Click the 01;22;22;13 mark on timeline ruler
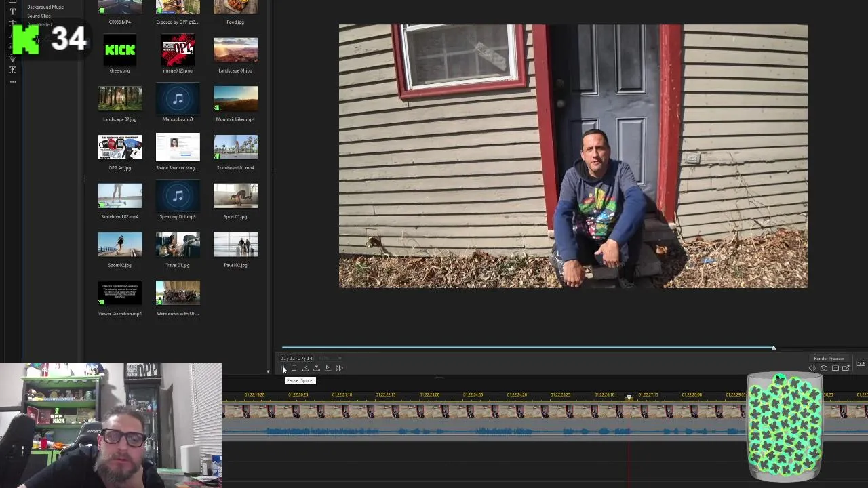This screenshot has height=488, width=868. point(385,394)
